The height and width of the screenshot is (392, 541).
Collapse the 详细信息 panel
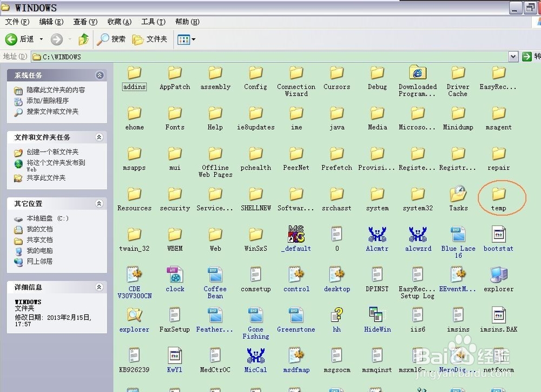point(100,287)
